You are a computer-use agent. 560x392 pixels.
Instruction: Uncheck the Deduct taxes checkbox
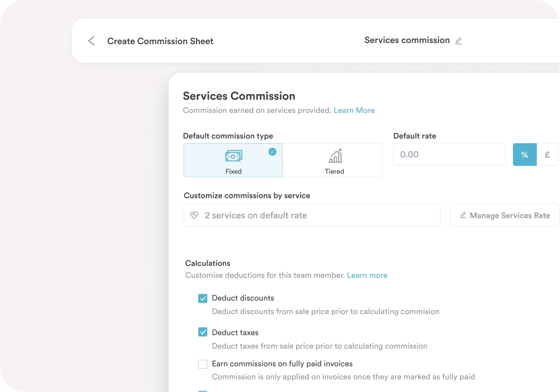tap(202, 333)
